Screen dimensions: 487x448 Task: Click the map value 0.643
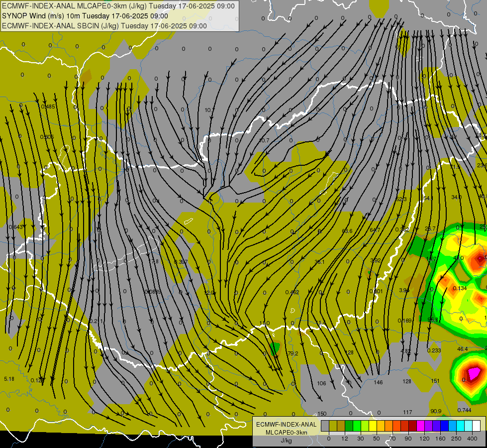[x=16, y=227]
